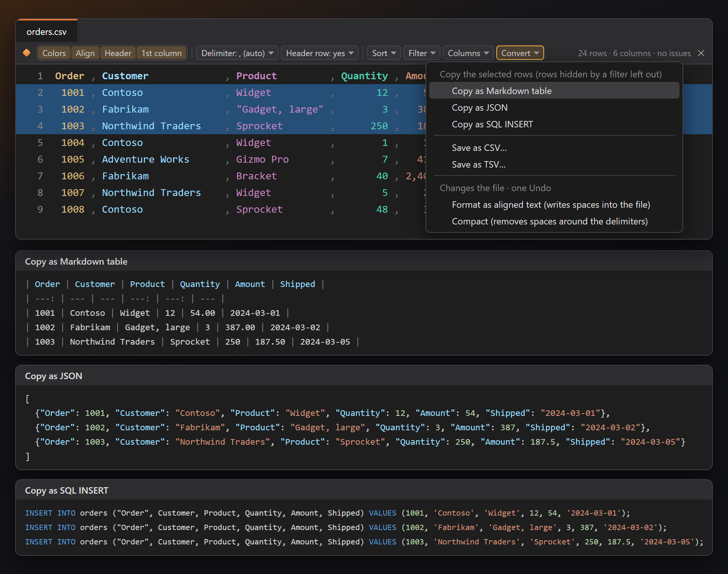728x574 pixels.
Task: Open the Filter dropdown
Action: click(422, 53)
